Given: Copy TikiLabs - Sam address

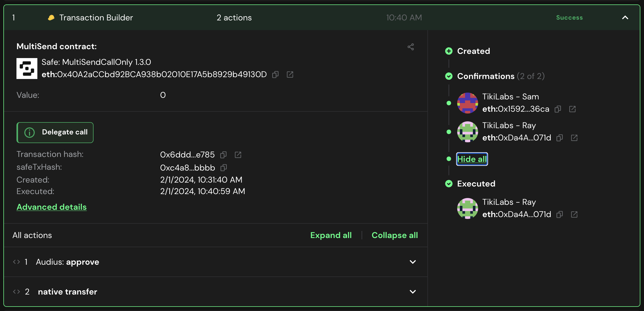Looking at the screenshot, I should click(558, 109).
